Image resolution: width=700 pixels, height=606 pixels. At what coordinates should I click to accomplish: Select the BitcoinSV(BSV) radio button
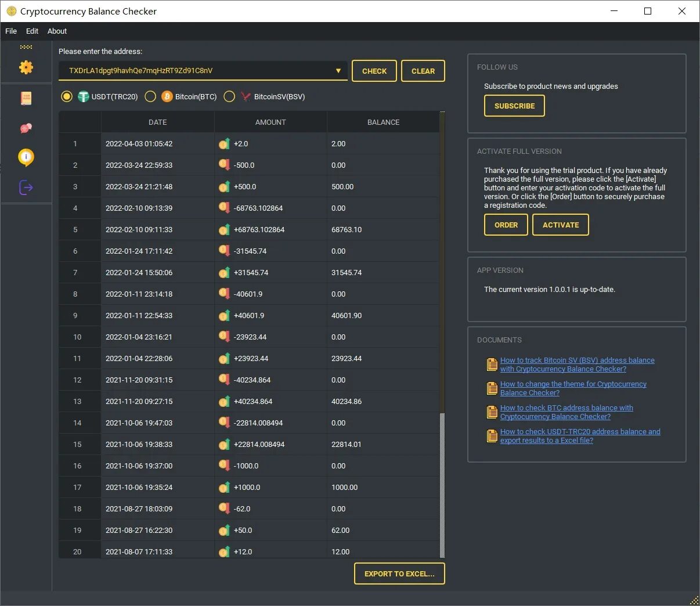click(229, 96)
